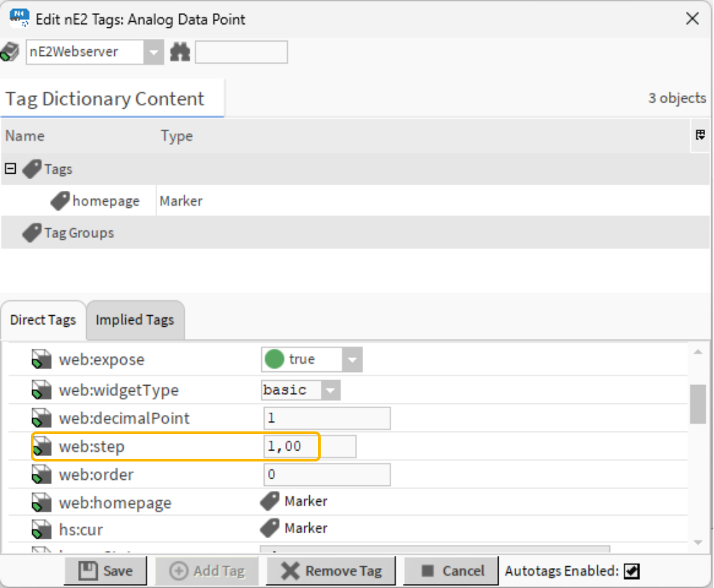Click the web:step tag icon

pos(41,446)
